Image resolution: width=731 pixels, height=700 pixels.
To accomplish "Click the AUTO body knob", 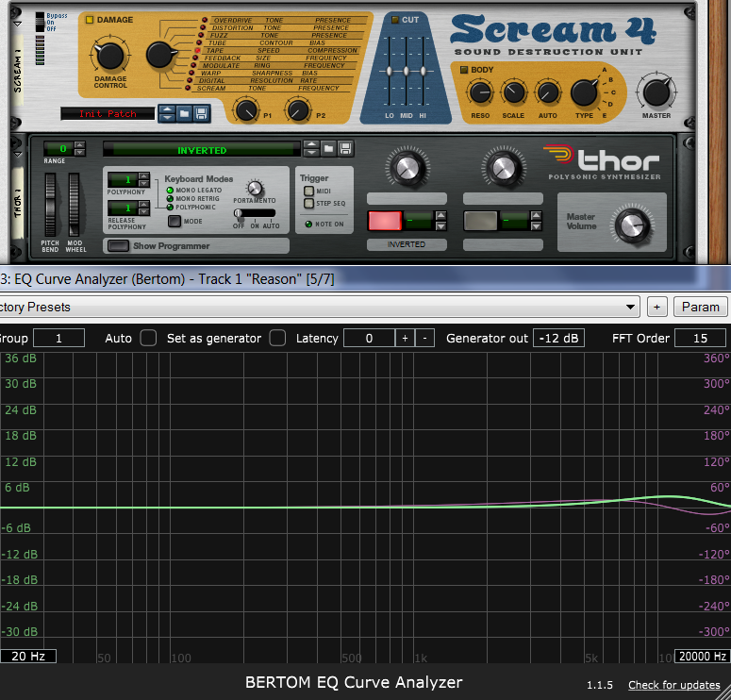I will point(548,92).
